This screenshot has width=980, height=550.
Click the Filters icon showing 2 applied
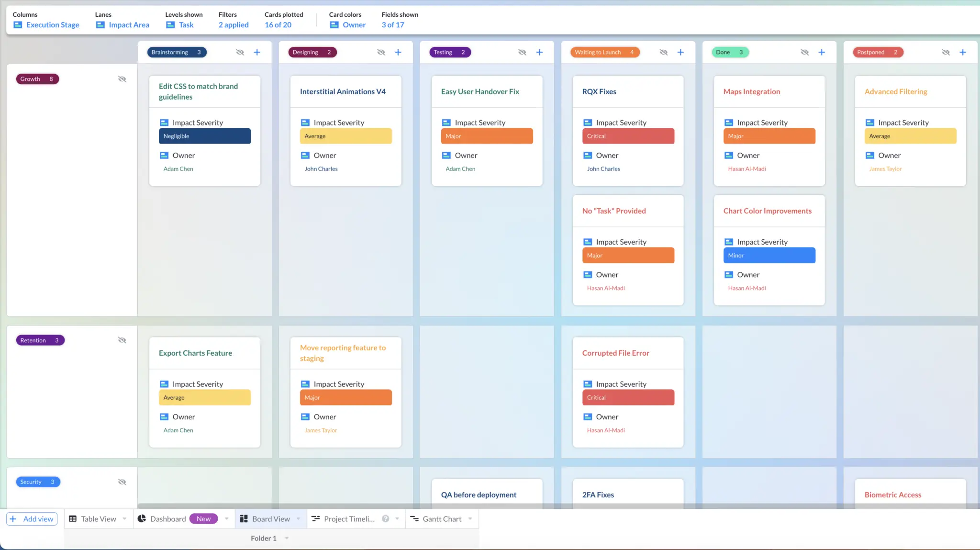tap(233, 20)
